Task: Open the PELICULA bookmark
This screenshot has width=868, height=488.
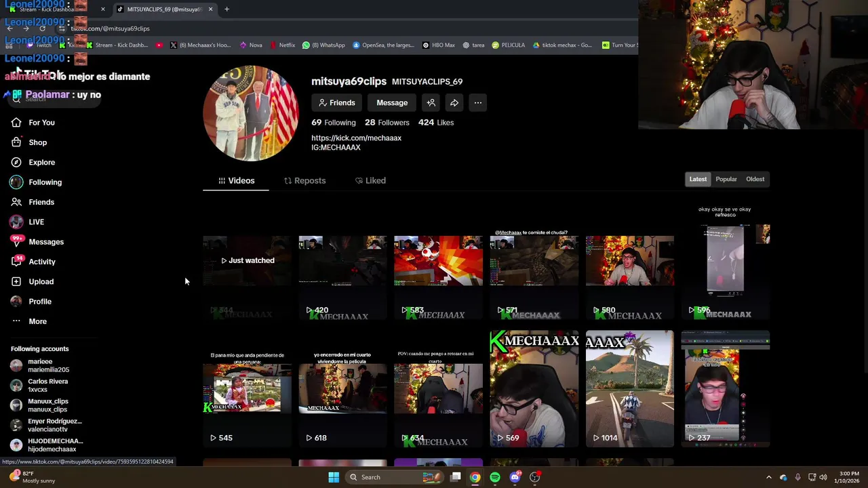Action: (509, 45)
